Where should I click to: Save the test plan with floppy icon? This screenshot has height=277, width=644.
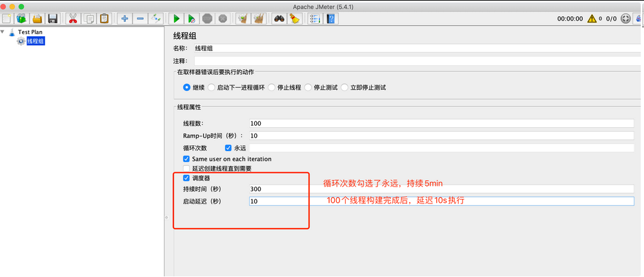pos(52,19)
